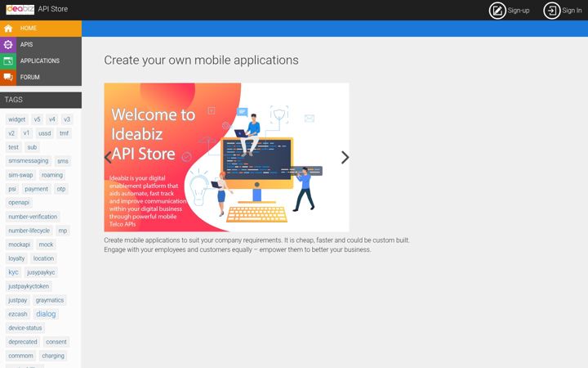Open the mock tag
The width and height of the screenshot is (588, 368).
click(46, 245)
